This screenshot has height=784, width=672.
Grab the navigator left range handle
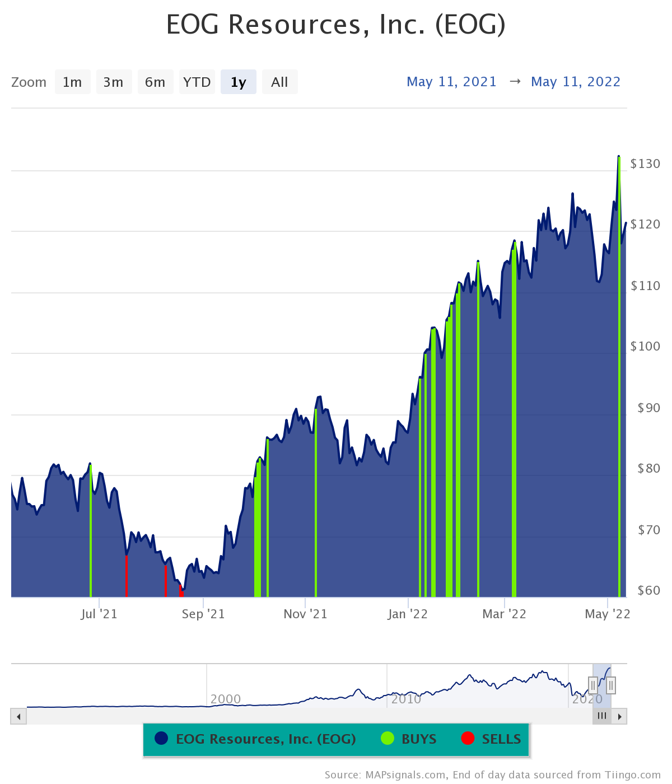tap(593, 685)
